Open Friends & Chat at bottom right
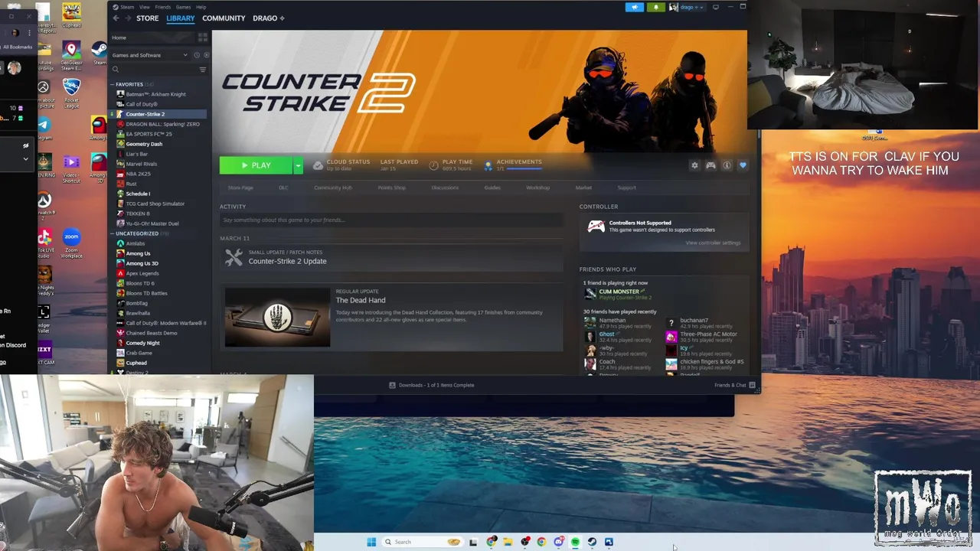Image resolution: width=980 pixels, height=551 pixels. tap(734, 385)
